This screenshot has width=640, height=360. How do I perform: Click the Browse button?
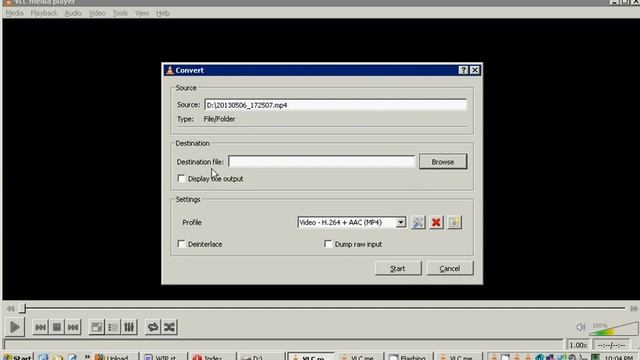tap(443, 162)
